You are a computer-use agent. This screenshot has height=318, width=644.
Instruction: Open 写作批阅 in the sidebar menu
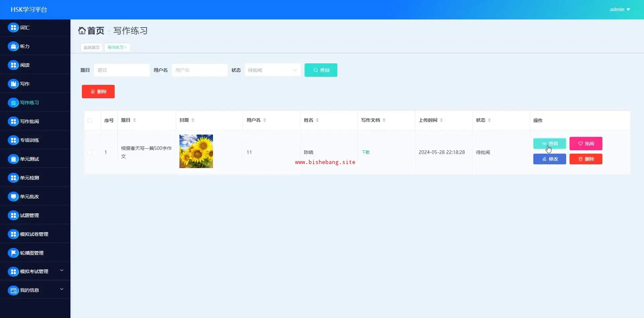tap(30, 121)
